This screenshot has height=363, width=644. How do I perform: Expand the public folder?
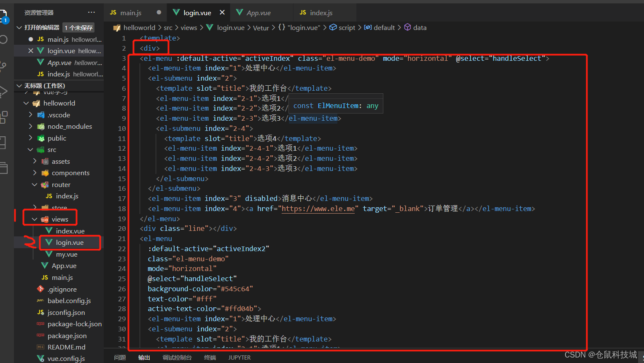click(x=30, y=138)
